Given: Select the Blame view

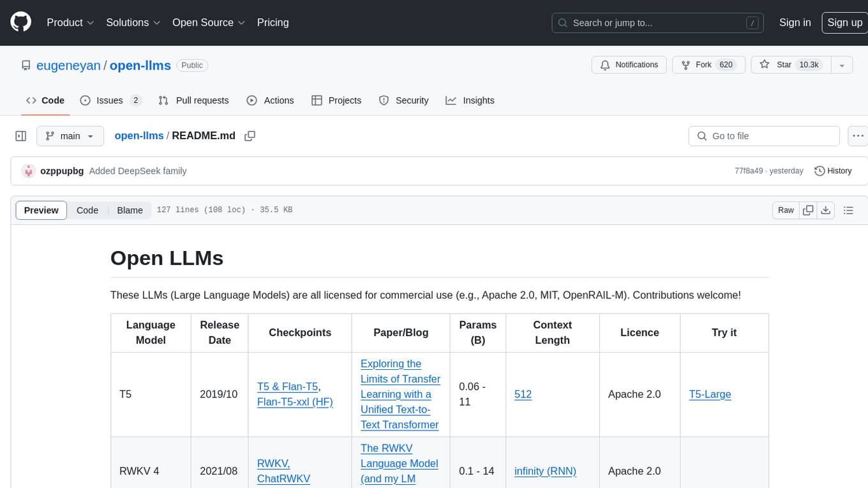Looking at the screenshot, I should pyautogui.click(x=130, y=210).
